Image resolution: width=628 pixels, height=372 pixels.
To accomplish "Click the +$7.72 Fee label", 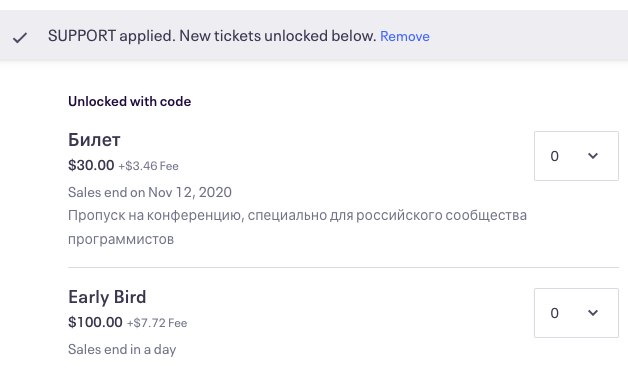I will (x=157, y=323).
